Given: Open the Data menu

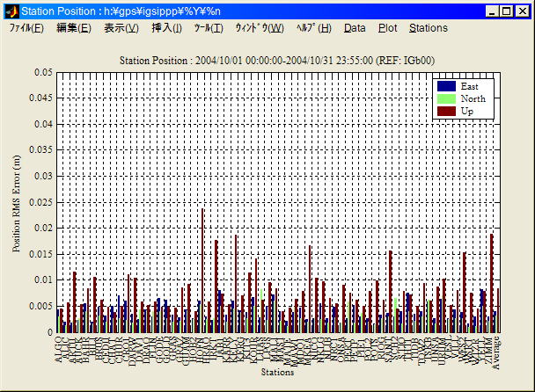Looking at the screenshot, I should pos(355,28).
